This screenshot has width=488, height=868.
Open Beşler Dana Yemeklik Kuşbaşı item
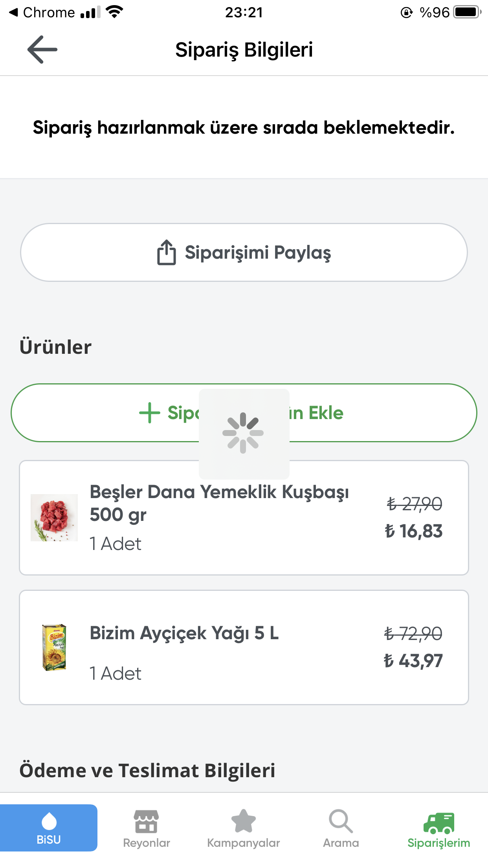(x=219, y=503)
